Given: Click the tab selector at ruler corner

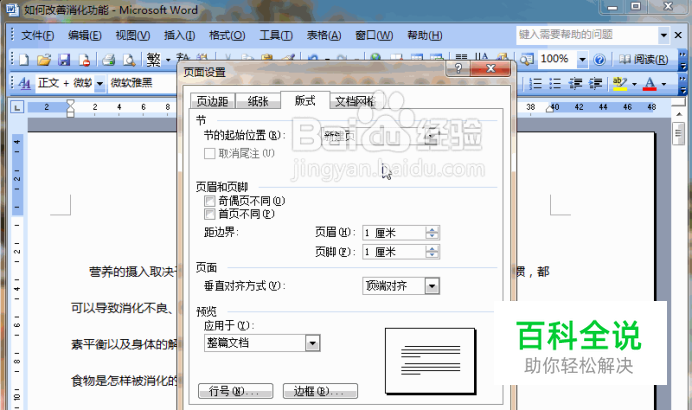Looking at the screenshot, I should point(17,107).
